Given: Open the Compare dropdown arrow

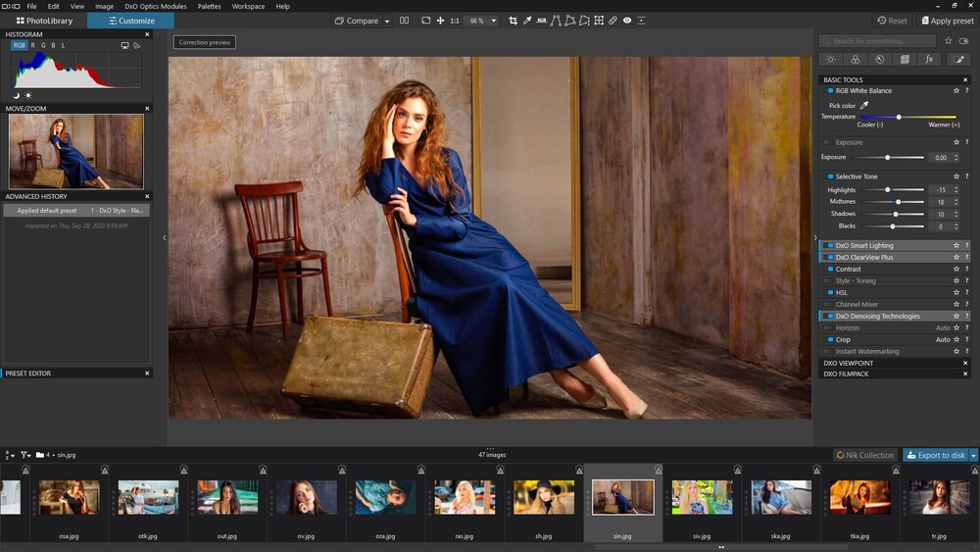Looking at the screenshot, I should point(387,21).
